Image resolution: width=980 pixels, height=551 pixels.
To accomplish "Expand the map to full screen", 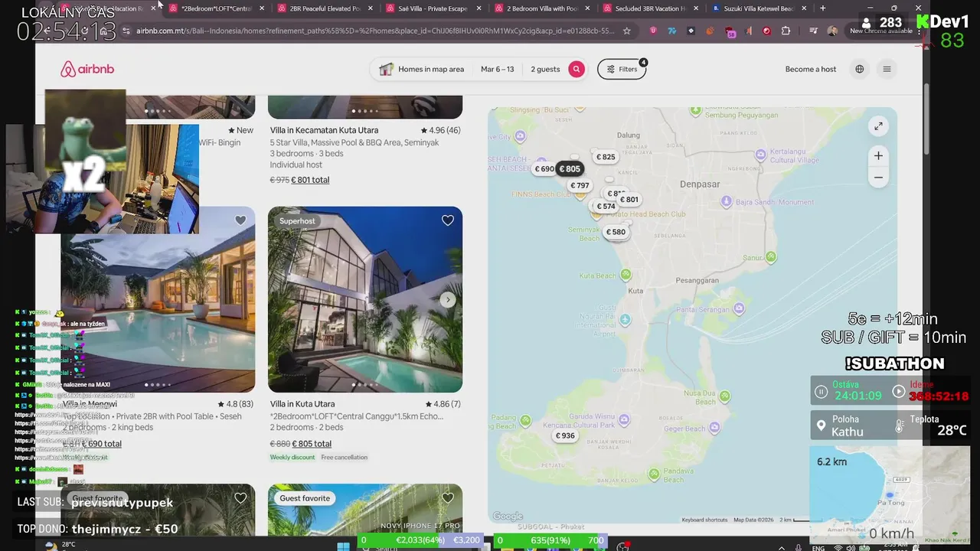I will 878,126.
